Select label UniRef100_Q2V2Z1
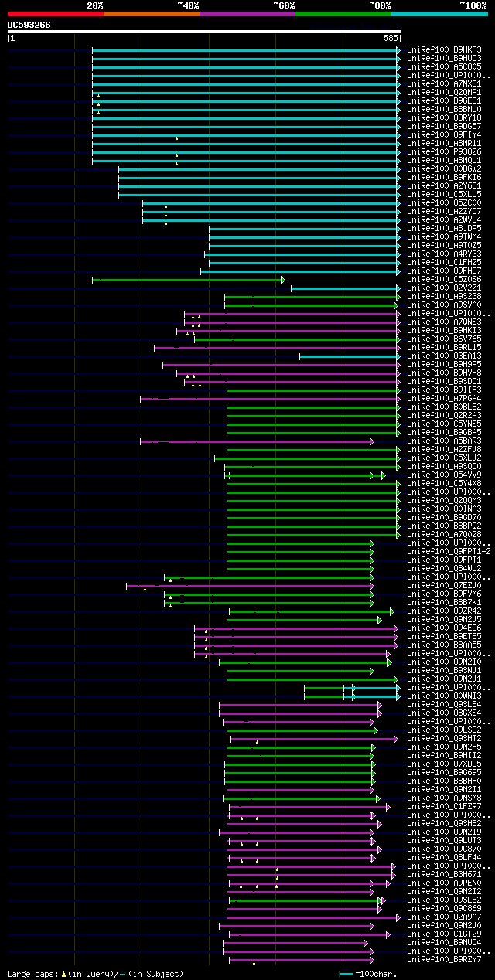 tap(444, 288)
